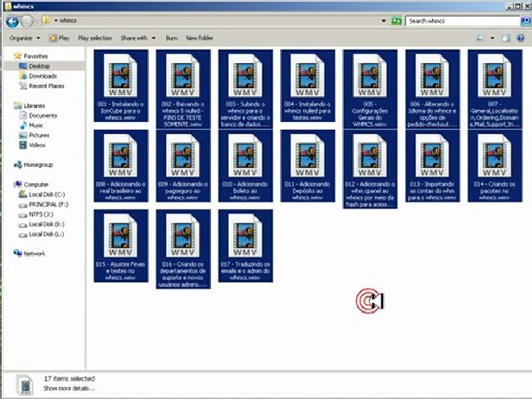Click the Burn toolbar button
Viewport: 532px width, 399px height.
coord(172,38)
